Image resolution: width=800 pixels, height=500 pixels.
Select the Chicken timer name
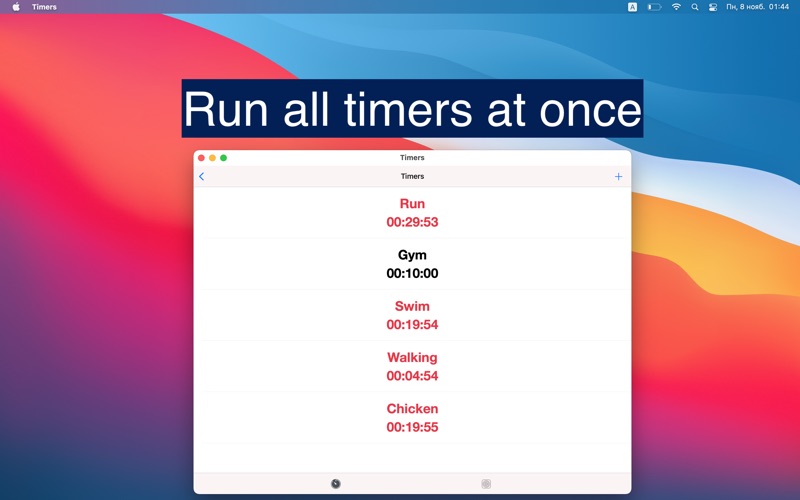point(412,409)
